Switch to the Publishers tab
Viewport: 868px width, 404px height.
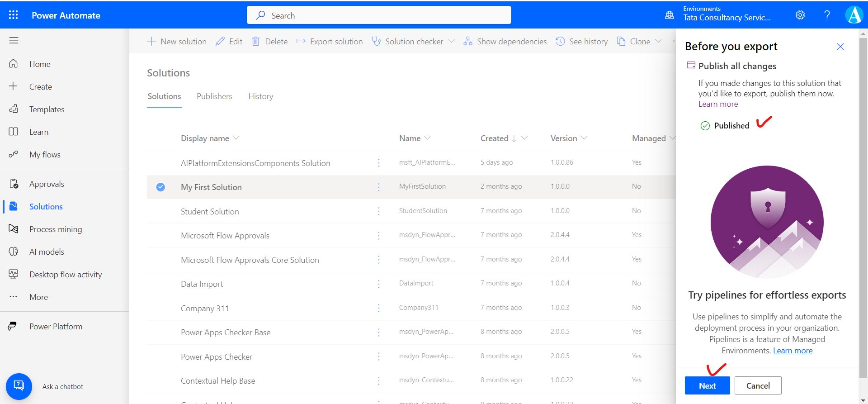coord(214,96)
